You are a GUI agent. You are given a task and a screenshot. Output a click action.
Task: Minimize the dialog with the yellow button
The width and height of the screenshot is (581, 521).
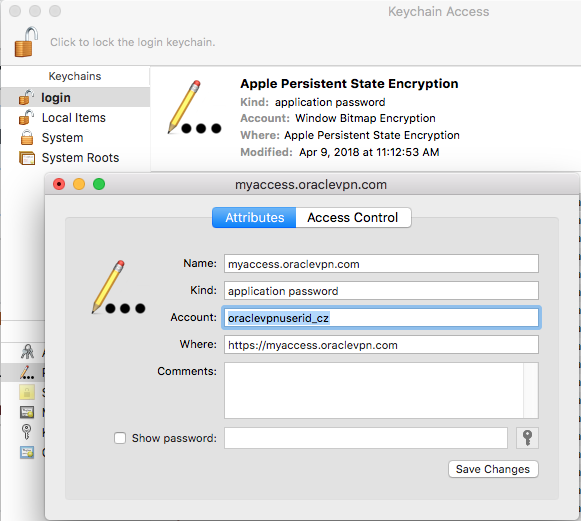coord(79,184)
